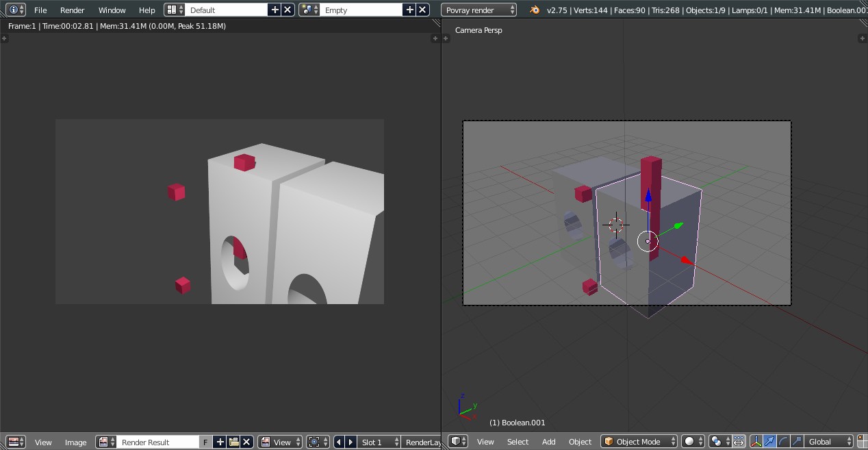Toggle the fake user F button

205,442
